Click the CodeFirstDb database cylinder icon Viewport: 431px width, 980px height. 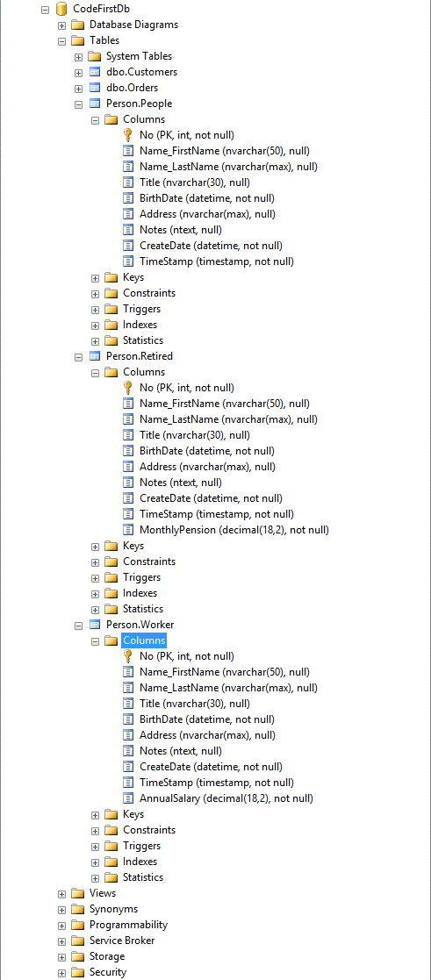coord(61,9)
